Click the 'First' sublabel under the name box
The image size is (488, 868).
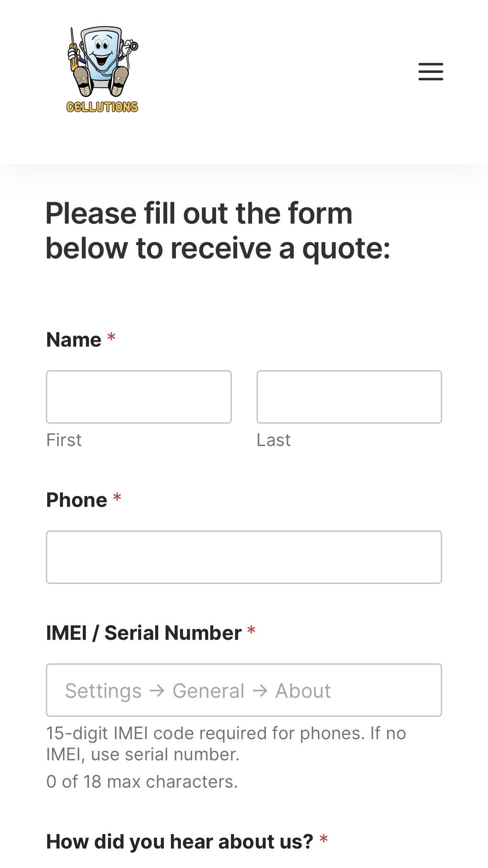tap(64, 440)
